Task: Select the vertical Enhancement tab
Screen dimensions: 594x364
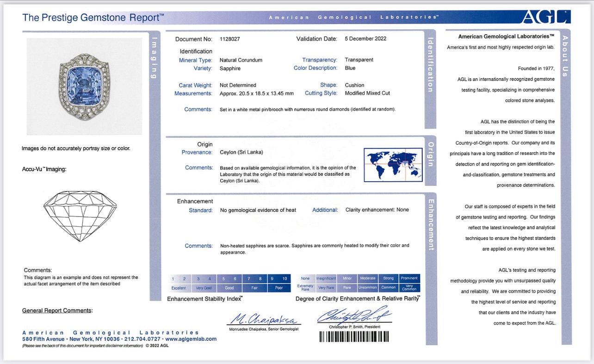Action: pos(430,224)
